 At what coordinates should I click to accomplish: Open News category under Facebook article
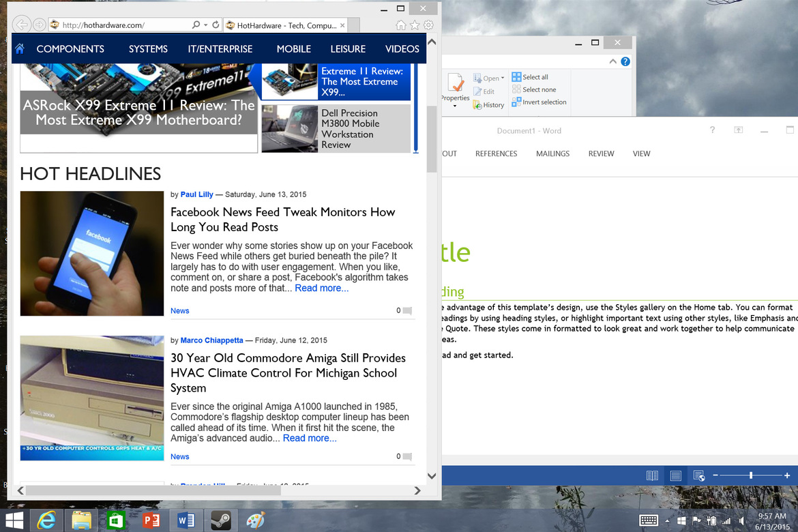tap(179, 310)
